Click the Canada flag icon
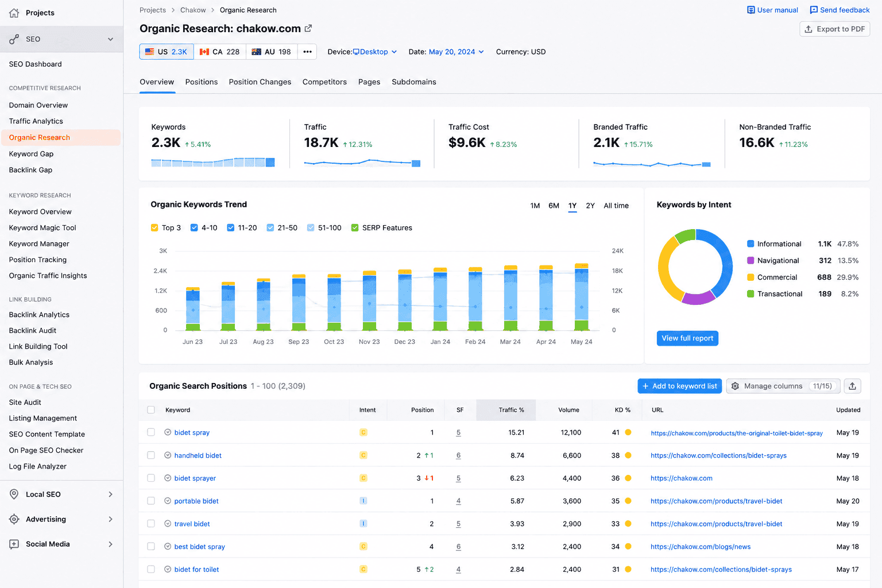Screen dimensions: 882x588 click(x=204, y=52)
